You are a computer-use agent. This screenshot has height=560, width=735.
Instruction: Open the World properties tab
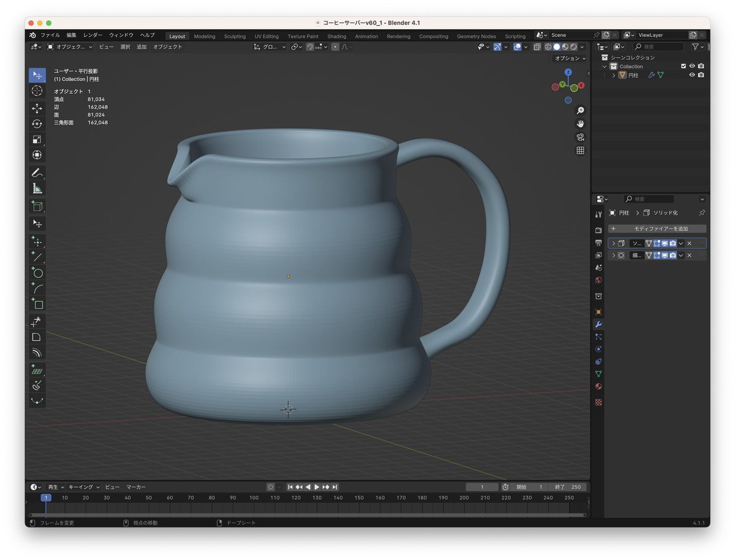pos(598,280)
